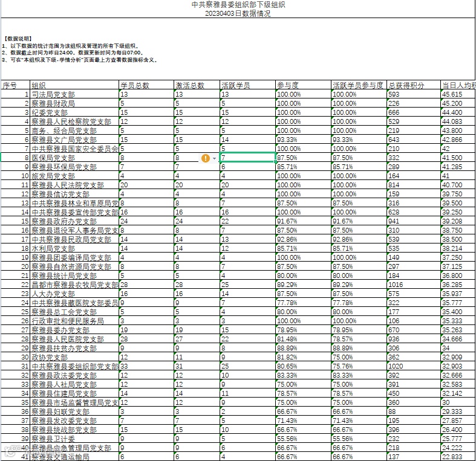Select cell 察雅县人民检察院党支部

[74, 121]
